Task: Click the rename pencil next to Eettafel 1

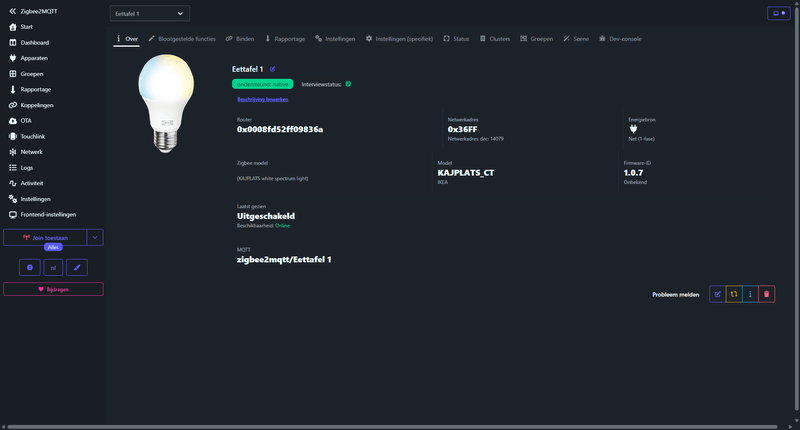Action: (x=272, y=69)
